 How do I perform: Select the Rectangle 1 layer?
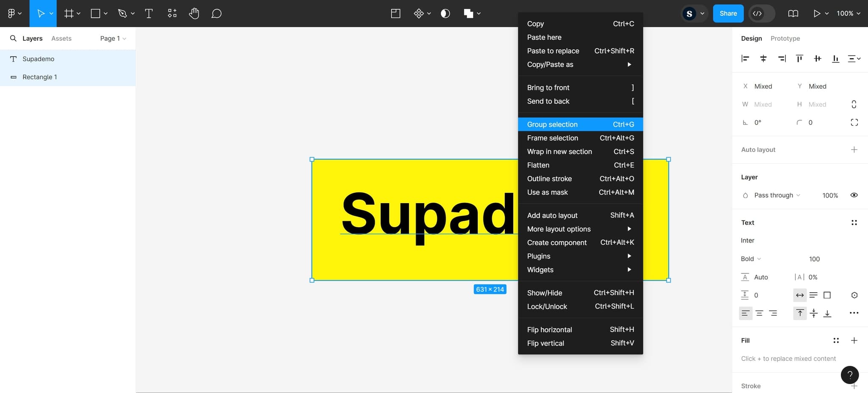coord(40,77)
